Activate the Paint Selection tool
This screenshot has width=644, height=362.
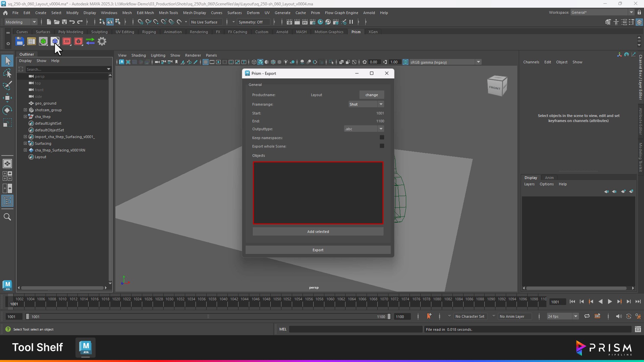pyautogui.click(x=7, y=85)
